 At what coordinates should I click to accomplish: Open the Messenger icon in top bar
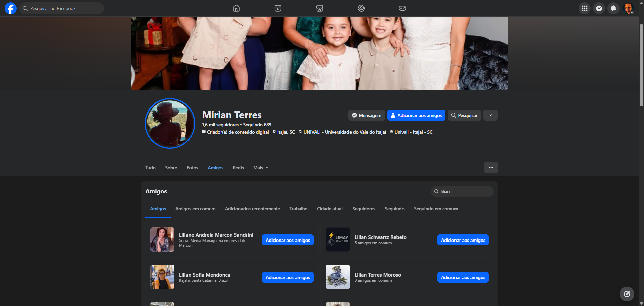(599, 8)
